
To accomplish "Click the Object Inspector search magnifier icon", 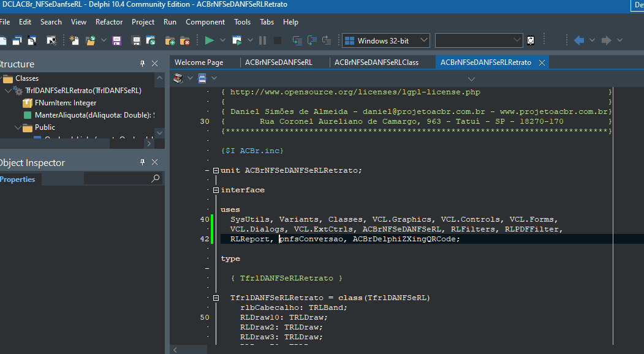I will 155,178.
